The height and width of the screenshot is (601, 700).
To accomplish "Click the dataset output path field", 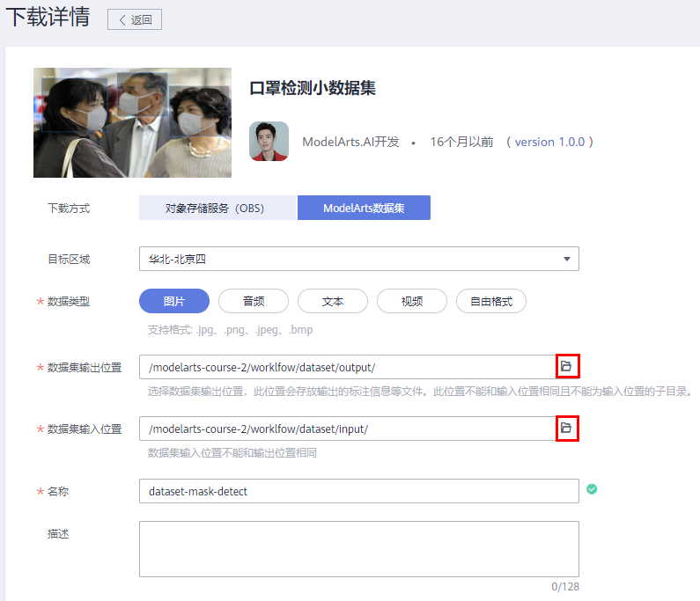I will click(x=347, y=367).
